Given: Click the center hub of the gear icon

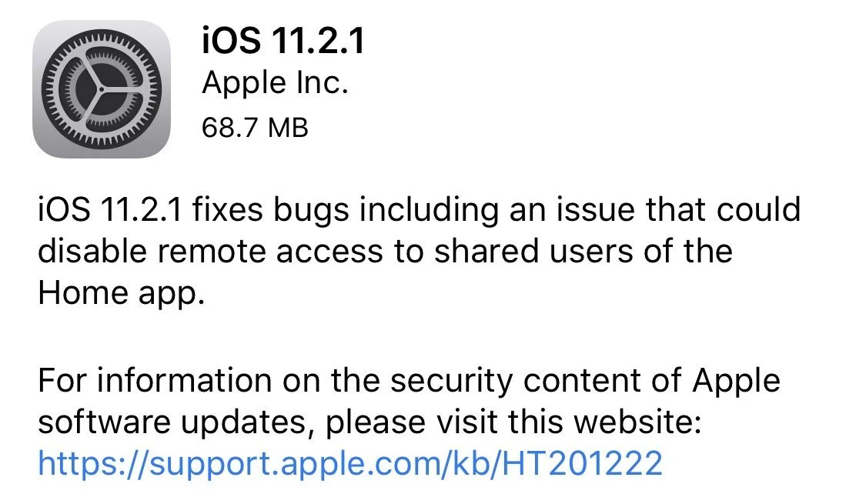Looking at the screenshot, I should point(102,89).
